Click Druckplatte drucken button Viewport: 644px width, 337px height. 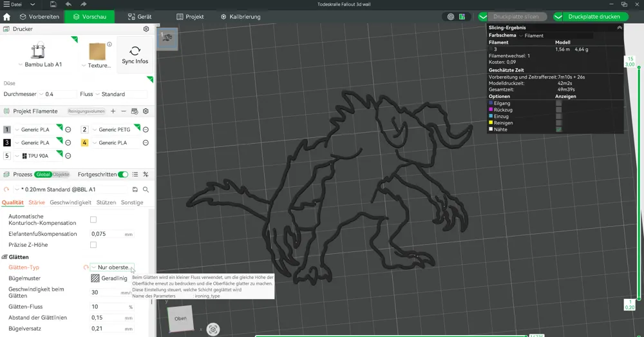pos(594,17)
